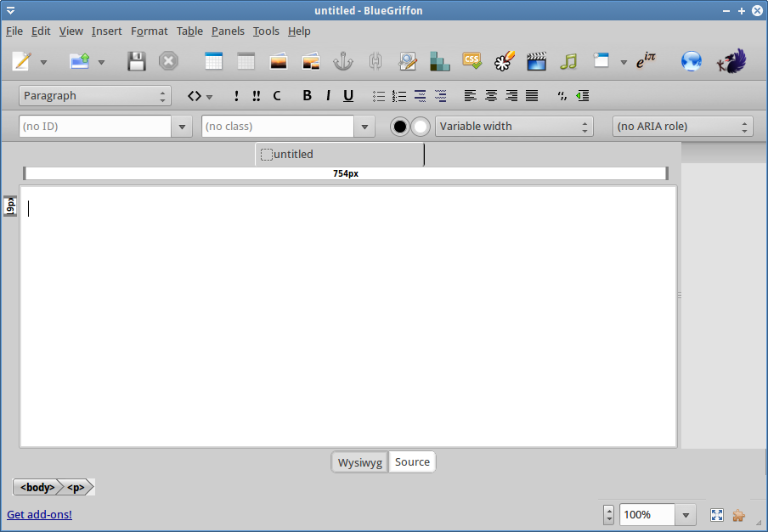768x532 pixels.
Task: Expand the arrow next to open file icon
Action: (101, 62)
